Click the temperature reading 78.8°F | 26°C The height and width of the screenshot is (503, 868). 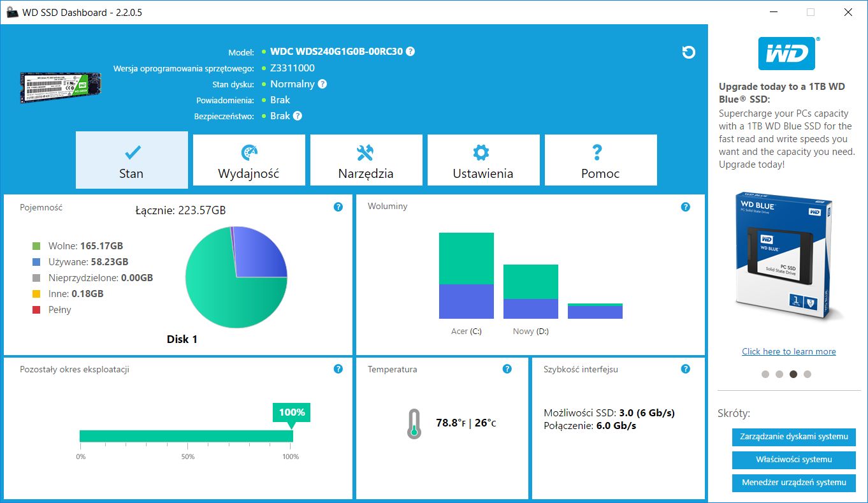click(466, 423)
